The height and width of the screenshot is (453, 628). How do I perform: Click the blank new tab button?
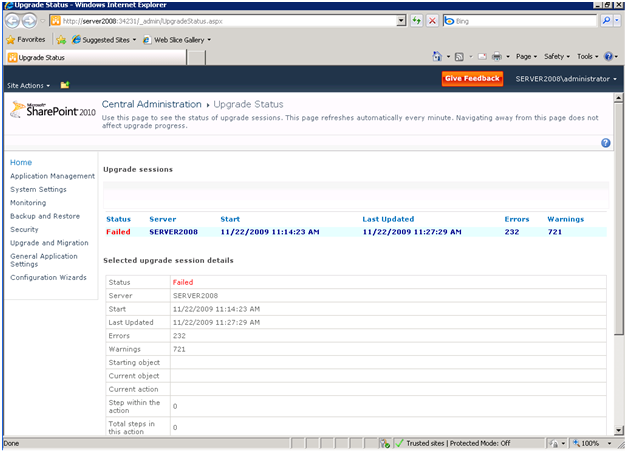pos(196,58)
